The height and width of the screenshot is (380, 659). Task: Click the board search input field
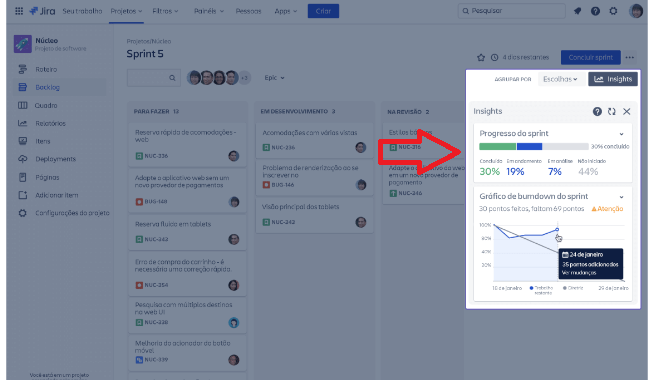click(154, 78)
